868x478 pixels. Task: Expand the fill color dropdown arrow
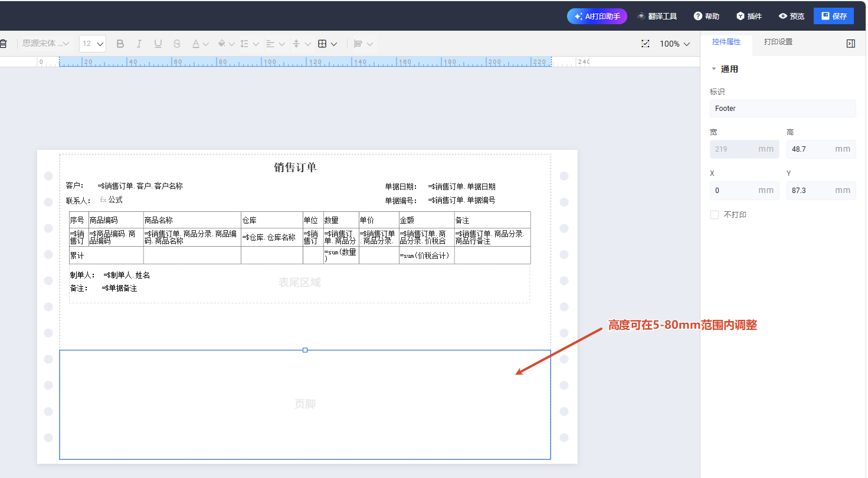pos(232,44)
